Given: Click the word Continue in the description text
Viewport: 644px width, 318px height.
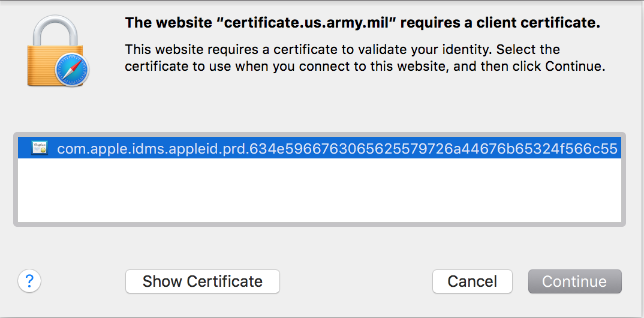Looking at the screenshot, I should (574, 66).
